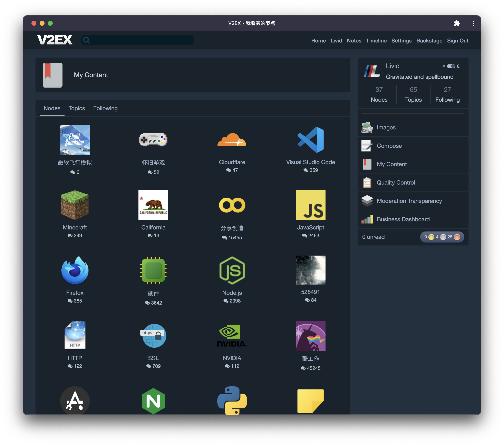Toggle the dark mode switch
Viewport: 504px width, 445px height.
click(451, 66)
